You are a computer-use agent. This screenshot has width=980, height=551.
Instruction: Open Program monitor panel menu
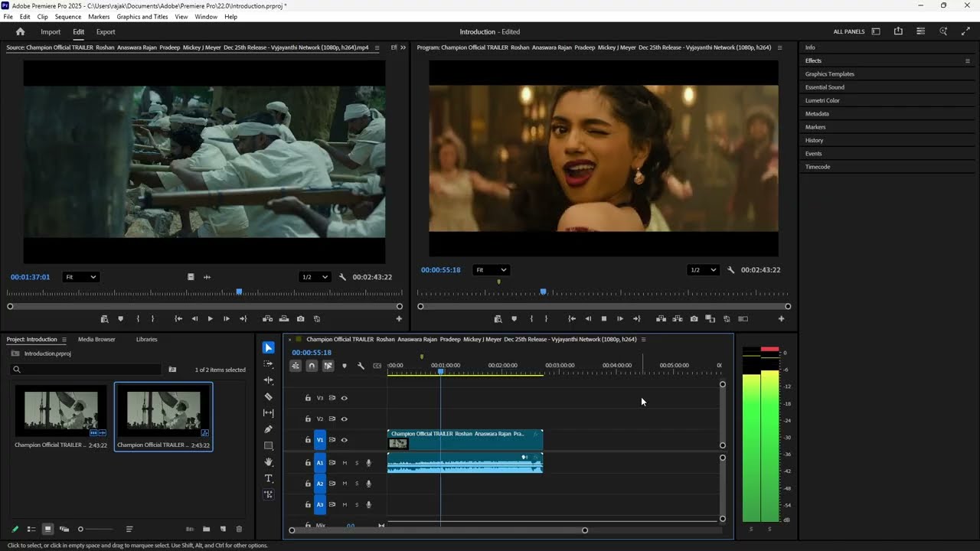pos(779,47)
